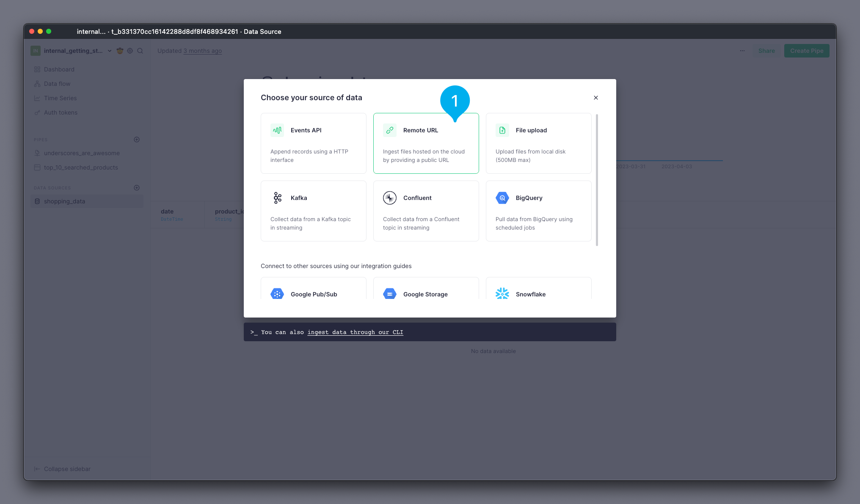Click the No data available text
860x504 pixels.
coord(493,351)
